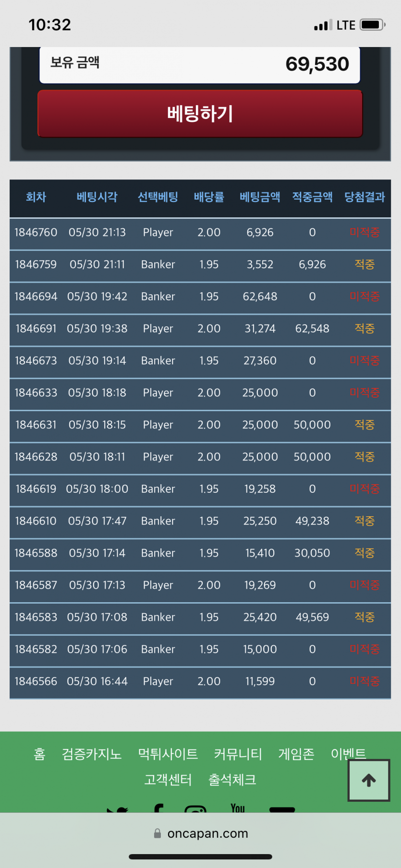This screenshot has height=868, width=401.
Task: Open the 고객센터 link
Action: 168,780
